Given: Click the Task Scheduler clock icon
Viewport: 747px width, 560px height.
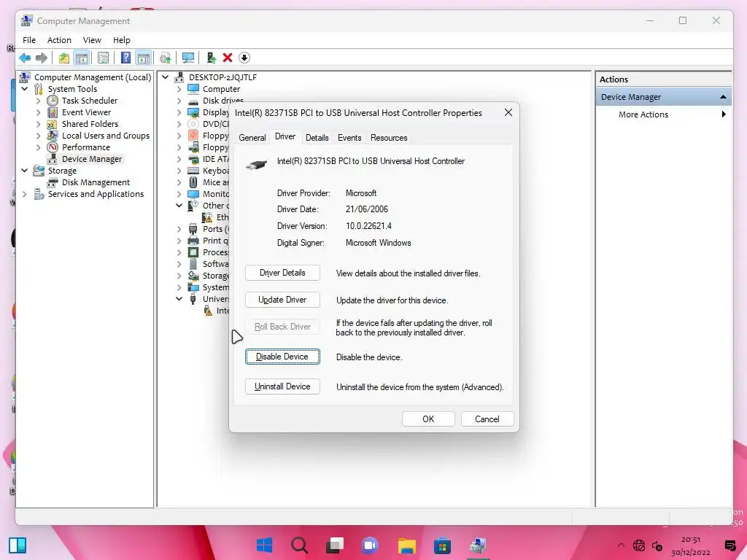Looking at the screenshot, I should (53, 101).
